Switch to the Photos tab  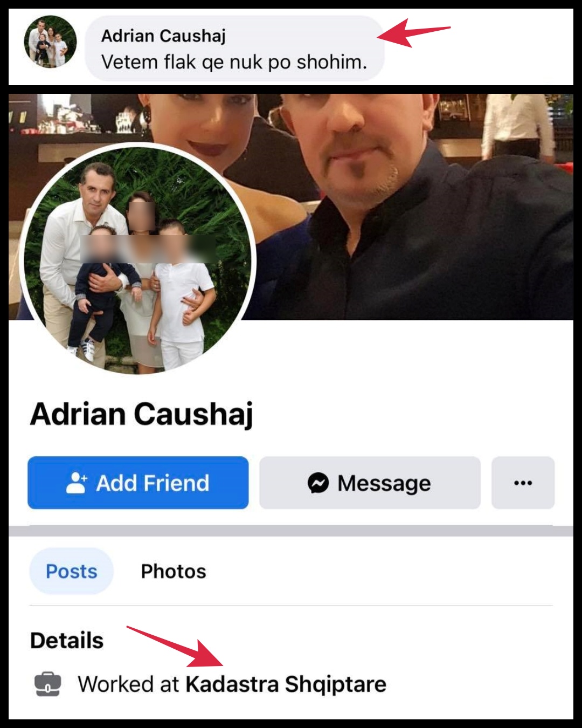point(174,571)
